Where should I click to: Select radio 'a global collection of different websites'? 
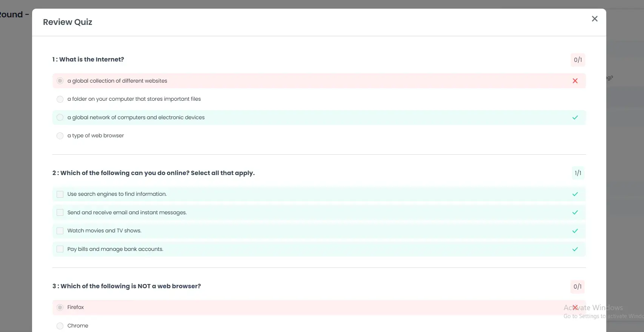60,81
